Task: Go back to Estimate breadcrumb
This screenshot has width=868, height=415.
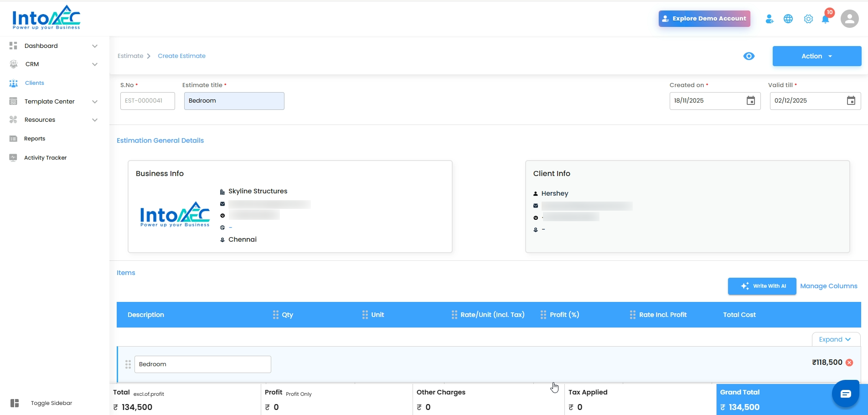Action: coord(130,56)
